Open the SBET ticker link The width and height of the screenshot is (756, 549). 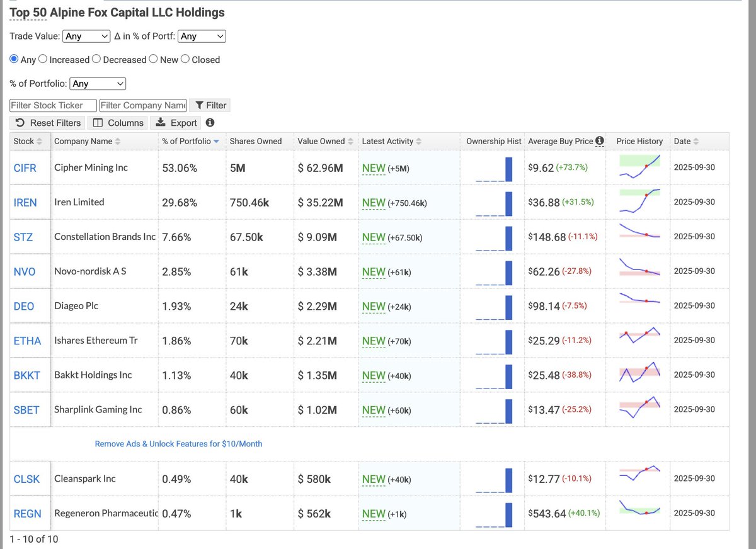26,410
